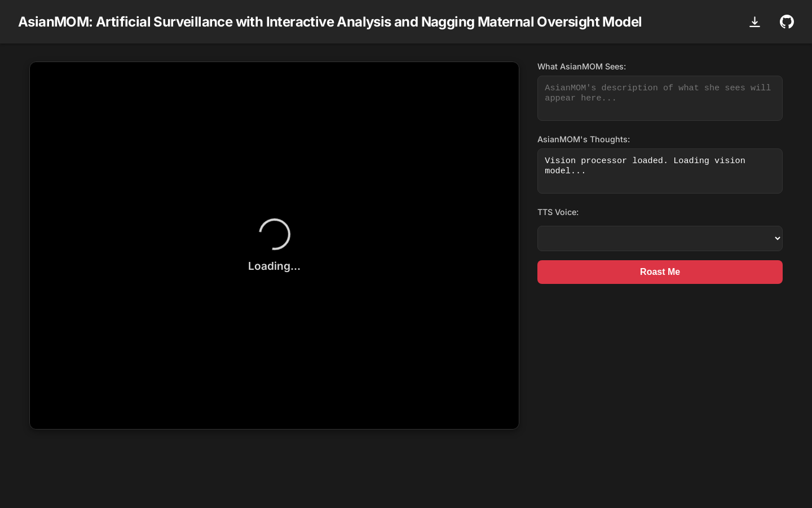Click the download icon in header
The width and height of the screenshot is (812, 508).
pos(754,22)
